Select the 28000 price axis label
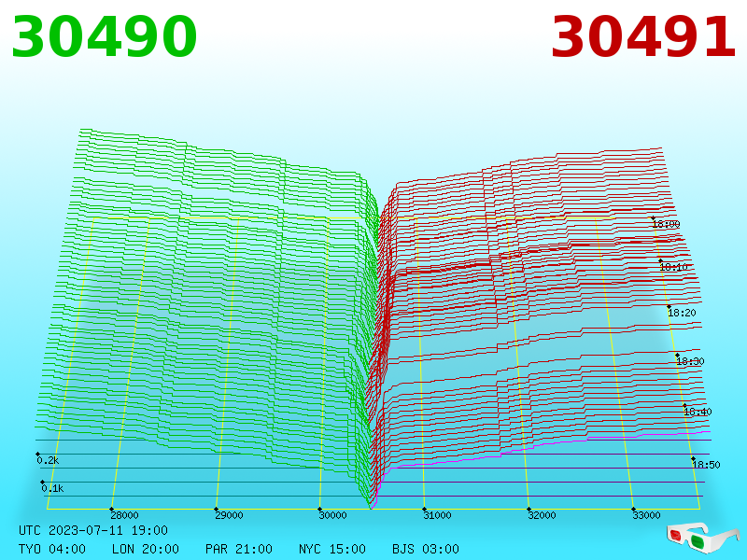747x560 pixels. click(124, 515)
